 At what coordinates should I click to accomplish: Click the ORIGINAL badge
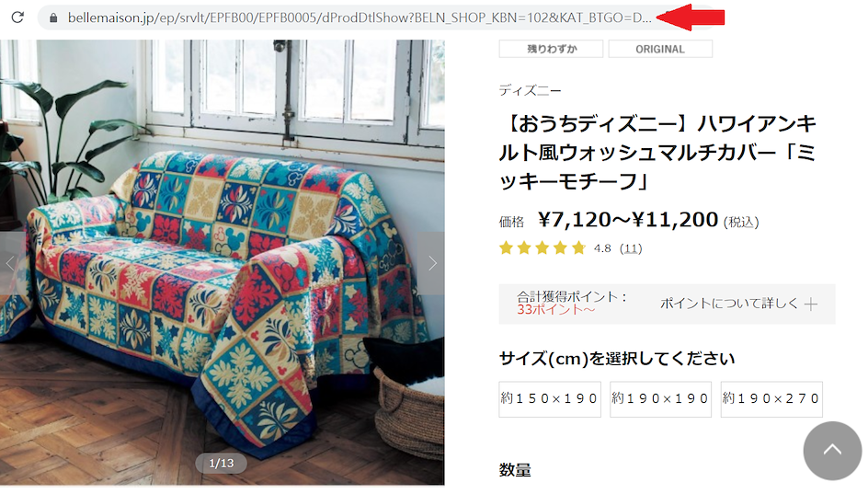click(x=660, y=49)
